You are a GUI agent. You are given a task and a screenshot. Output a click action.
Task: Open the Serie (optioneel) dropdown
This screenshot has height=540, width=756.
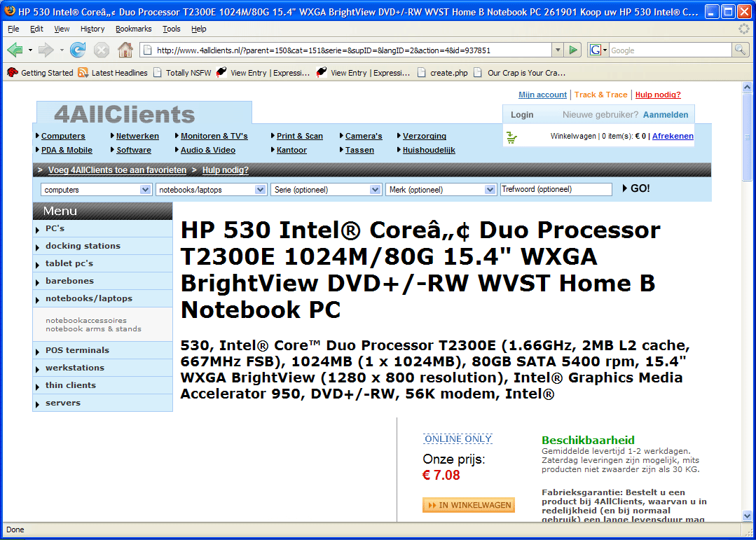pos(326,190)
